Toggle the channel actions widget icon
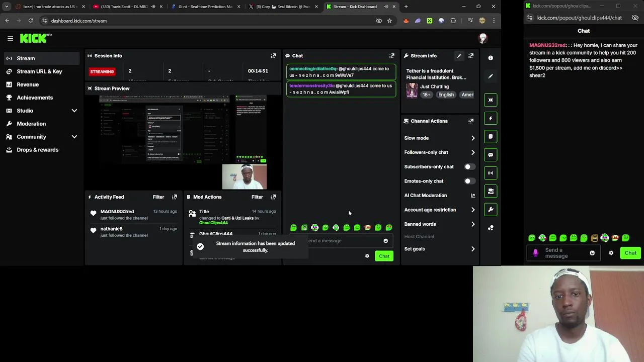644x362 pixels. pyautogui.click(x=491, y=191)
